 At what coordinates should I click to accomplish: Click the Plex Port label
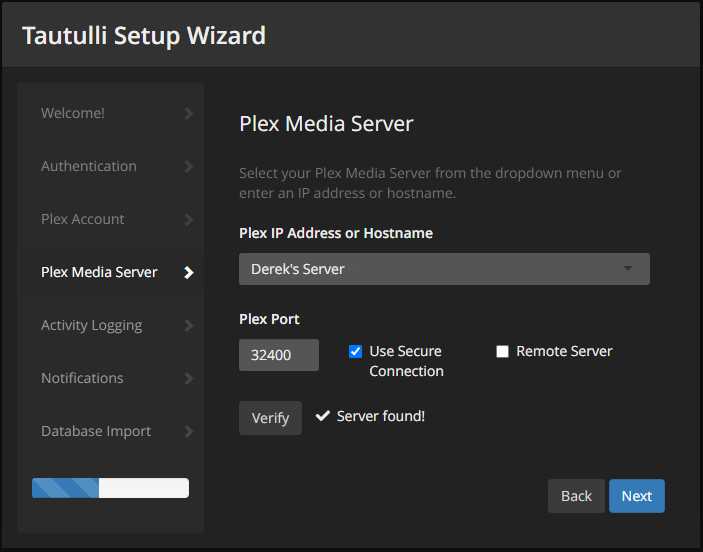(x=269, y=319)
